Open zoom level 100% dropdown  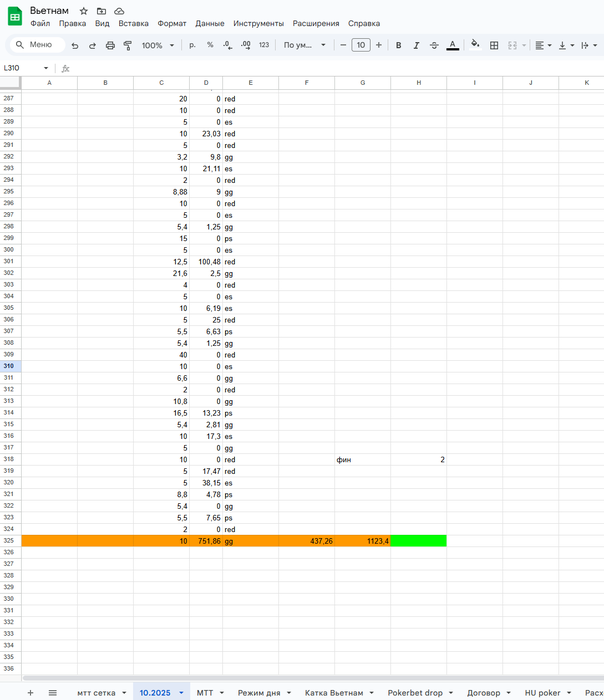pyautogui.click(x=158, y=45)
